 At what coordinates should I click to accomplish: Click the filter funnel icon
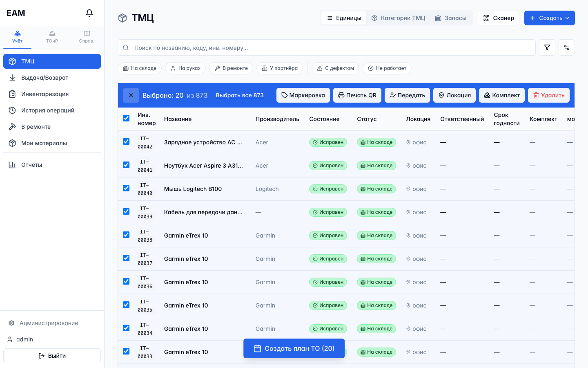point(547,47)
